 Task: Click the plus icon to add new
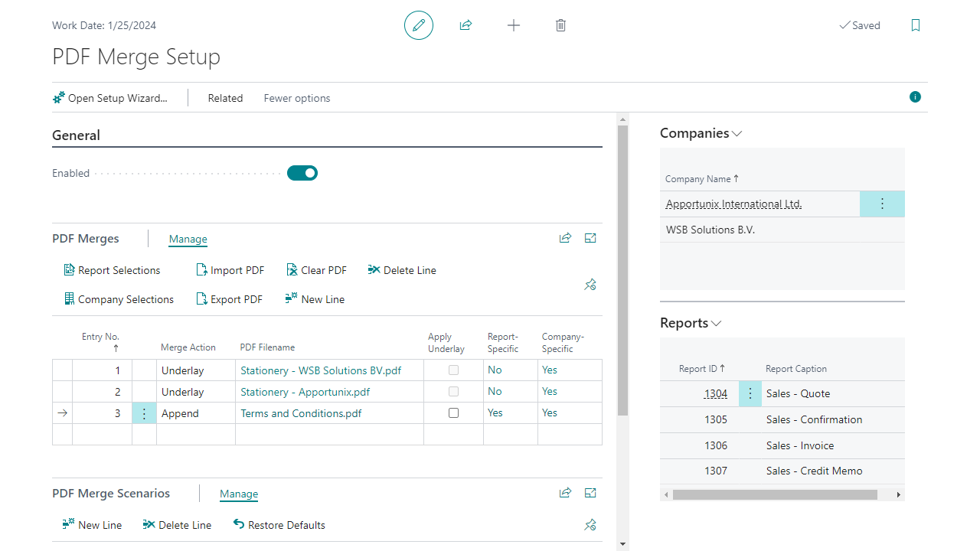(514, 25)
